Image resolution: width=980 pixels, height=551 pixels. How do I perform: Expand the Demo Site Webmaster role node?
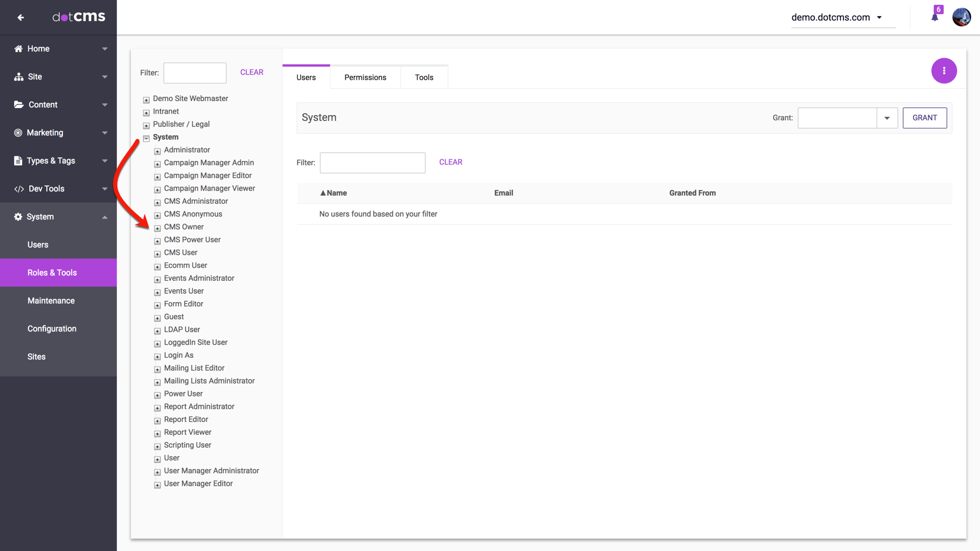tap(147, 99)
